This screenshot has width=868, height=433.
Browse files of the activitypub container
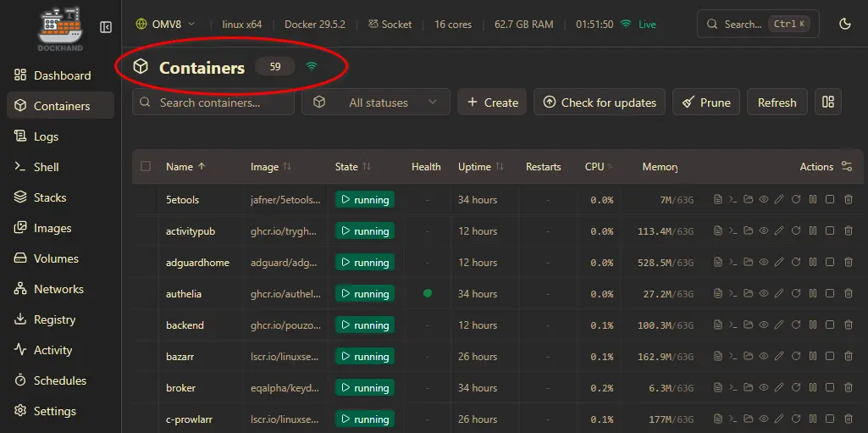(749, 230)
